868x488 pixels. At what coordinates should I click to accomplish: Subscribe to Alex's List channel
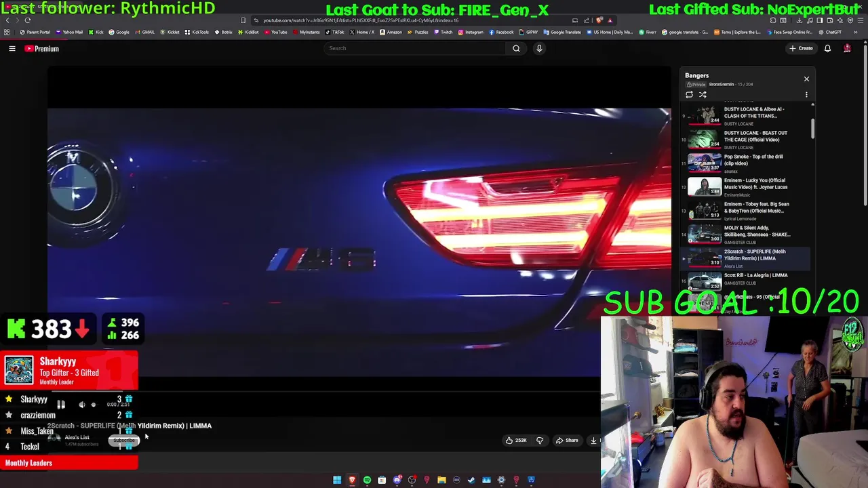(x=124, y=441)
